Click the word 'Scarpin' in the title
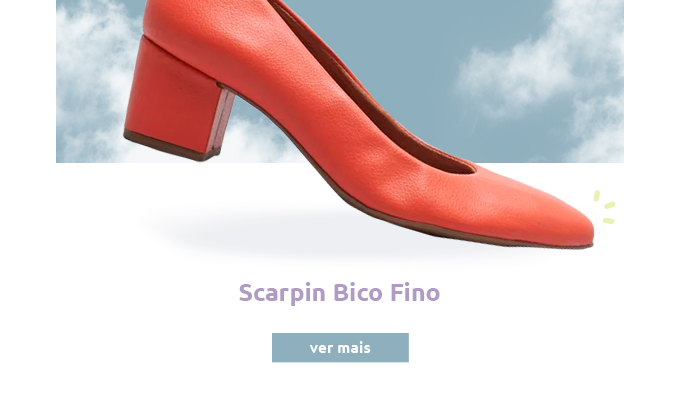This screenshot has height=415, width=680. (x=282, y=293)
